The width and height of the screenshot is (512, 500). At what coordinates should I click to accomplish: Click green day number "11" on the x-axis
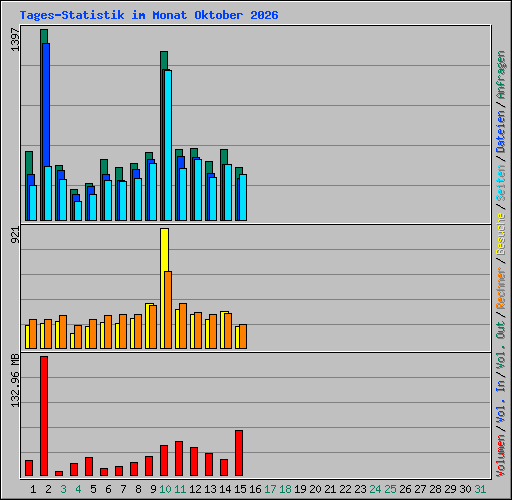pyautogui.click(x=180, y=489)
